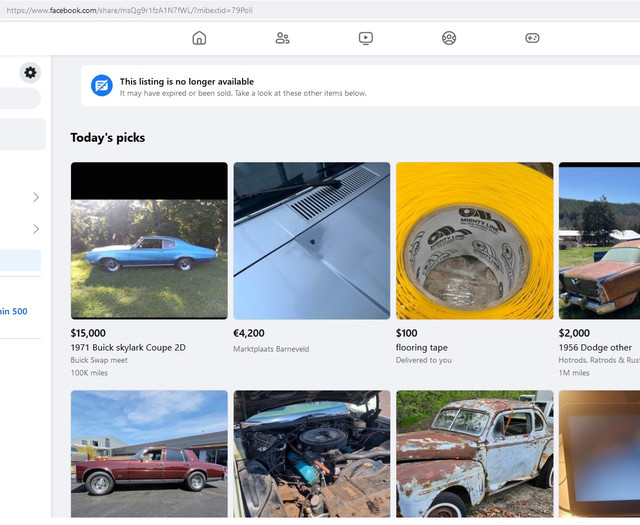Open the 1956 Dodge rusty car photo

coord(599,240)
